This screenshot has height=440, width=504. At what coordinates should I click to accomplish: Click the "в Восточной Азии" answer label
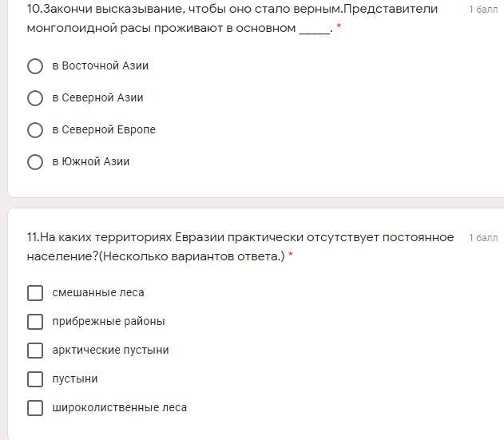(x=101, y=66)
